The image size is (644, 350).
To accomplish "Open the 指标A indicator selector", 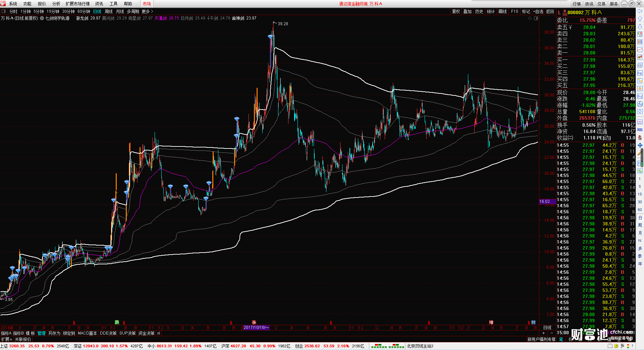I will point(6,333).
